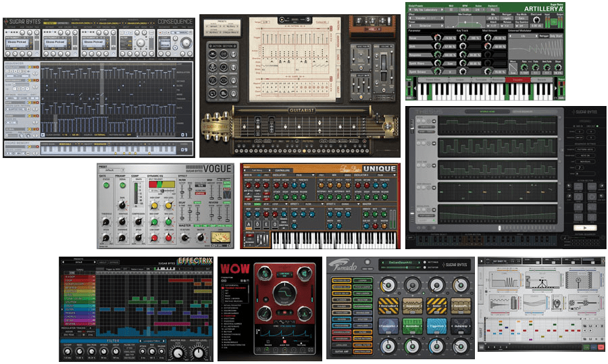Click the red Low Comp knob in Vogue
Screen dimensions: 608x364
154,238
